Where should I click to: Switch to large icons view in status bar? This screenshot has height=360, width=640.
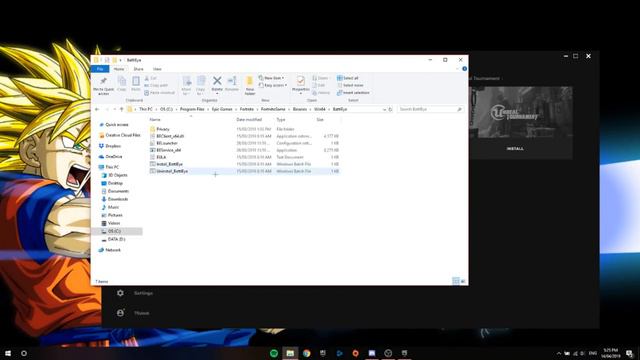tap(463, 281)
